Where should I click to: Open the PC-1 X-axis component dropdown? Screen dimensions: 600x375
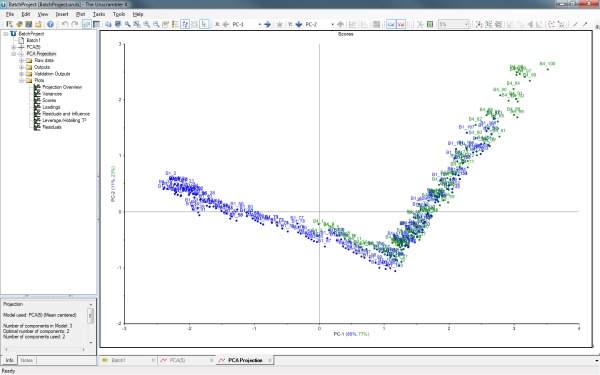tap(259, 24)
